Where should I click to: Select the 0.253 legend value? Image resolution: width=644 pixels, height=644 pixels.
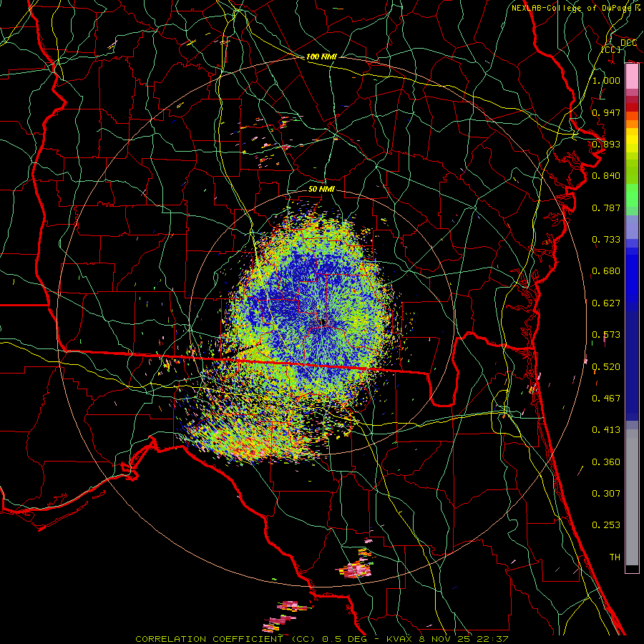tap(606, 525)
